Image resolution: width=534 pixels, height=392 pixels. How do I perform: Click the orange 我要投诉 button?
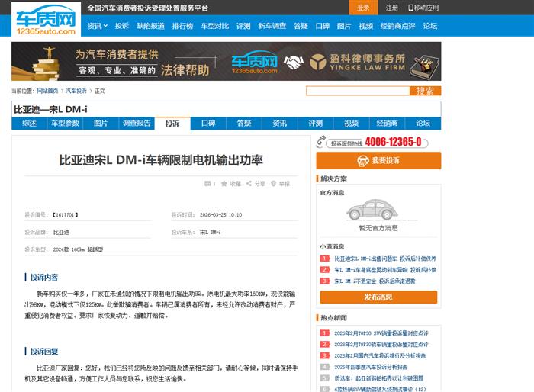(x=378, y=160)
